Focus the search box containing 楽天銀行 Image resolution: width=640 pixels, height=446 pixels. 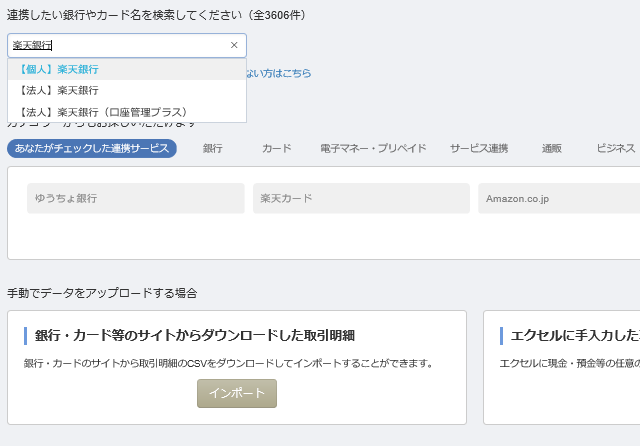click(127, 45)
